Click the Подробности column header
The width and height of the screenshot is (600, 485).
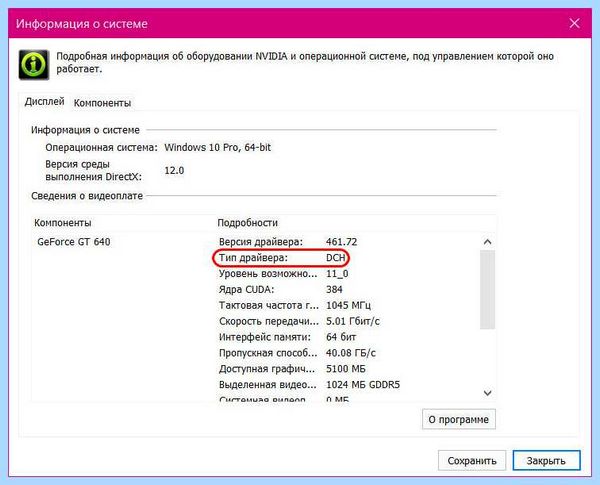[x=248, y=223]
